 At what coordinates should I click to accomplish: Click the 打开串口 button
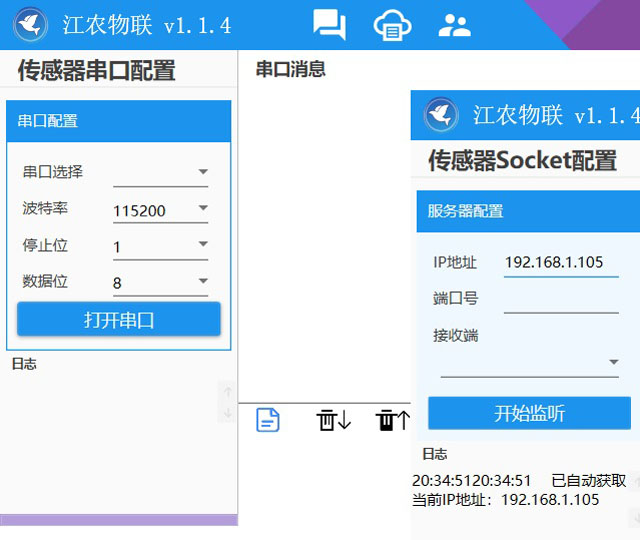tap(119, 320)
